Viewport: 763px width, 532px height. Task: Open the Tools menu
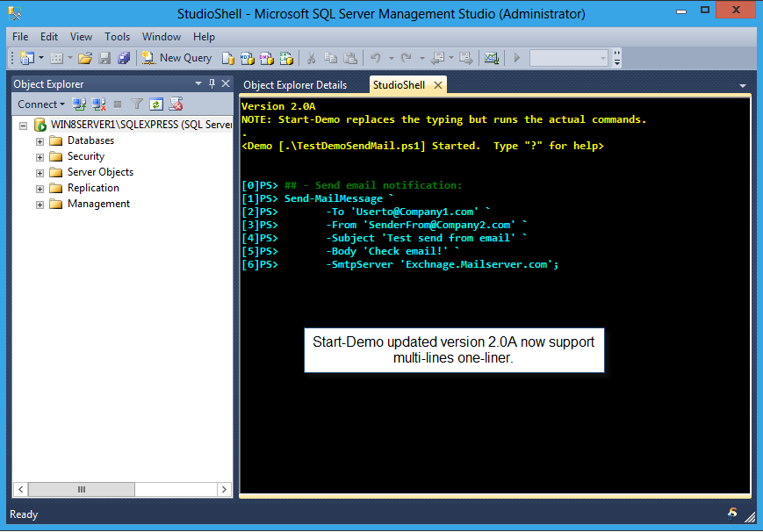(118, 37)
